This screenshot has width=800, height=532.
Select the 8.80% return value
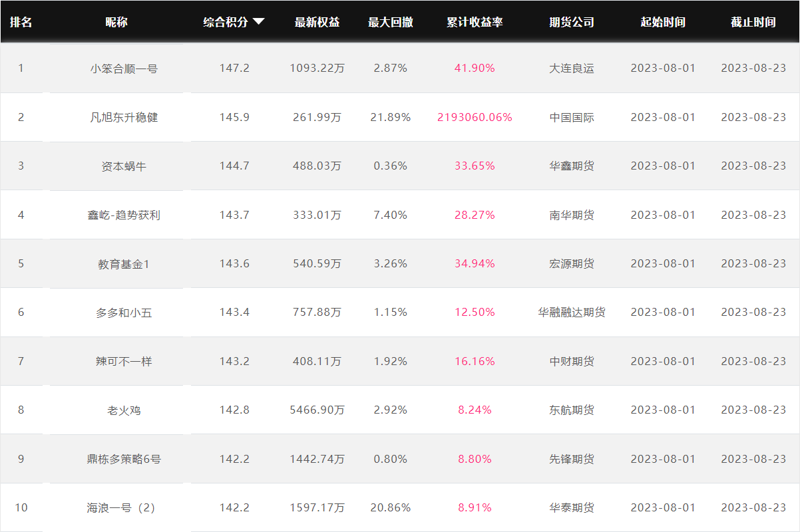(475, 459)
